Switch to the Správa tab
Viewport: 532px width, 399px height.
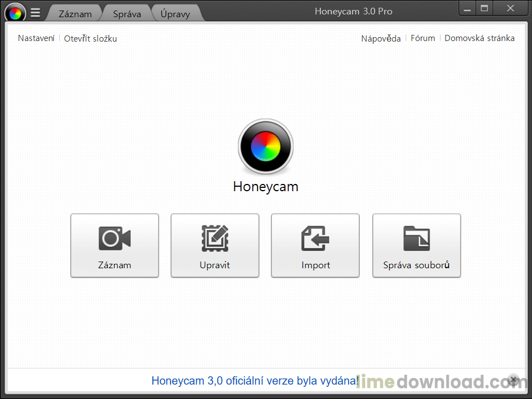click(127, 14)
